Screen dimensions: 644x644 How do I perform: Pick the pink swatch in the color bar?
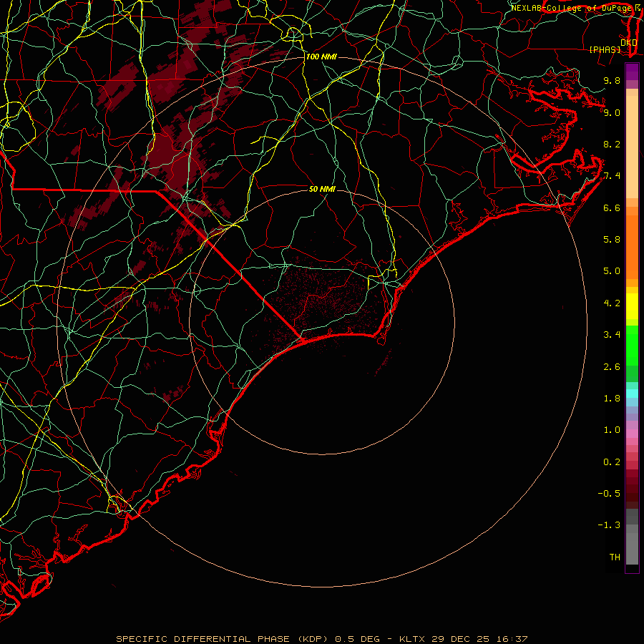click(632, 434)
